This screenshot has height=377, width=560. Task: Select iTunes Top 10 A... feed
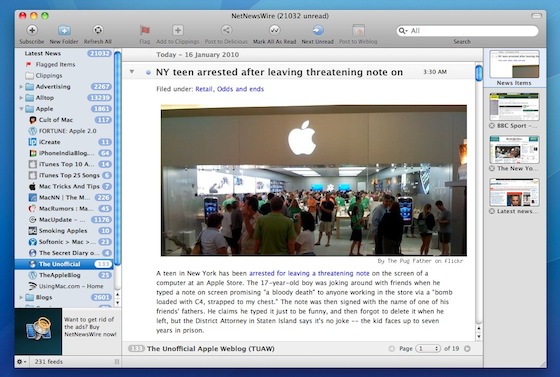point(65,164)
